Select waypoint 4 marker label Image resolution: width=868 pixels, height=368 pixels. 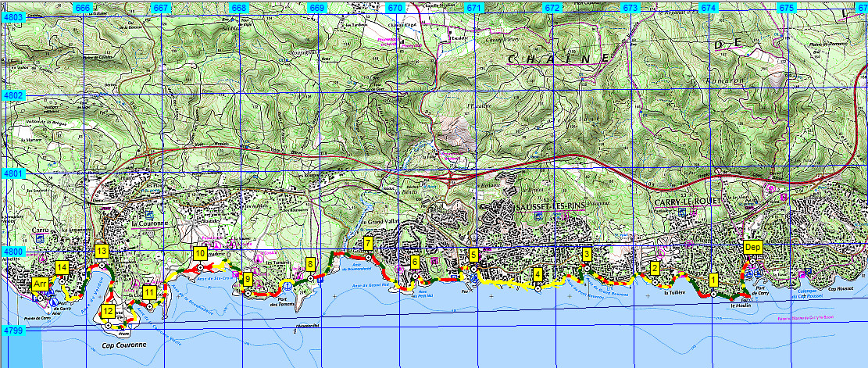coord(538,274)
